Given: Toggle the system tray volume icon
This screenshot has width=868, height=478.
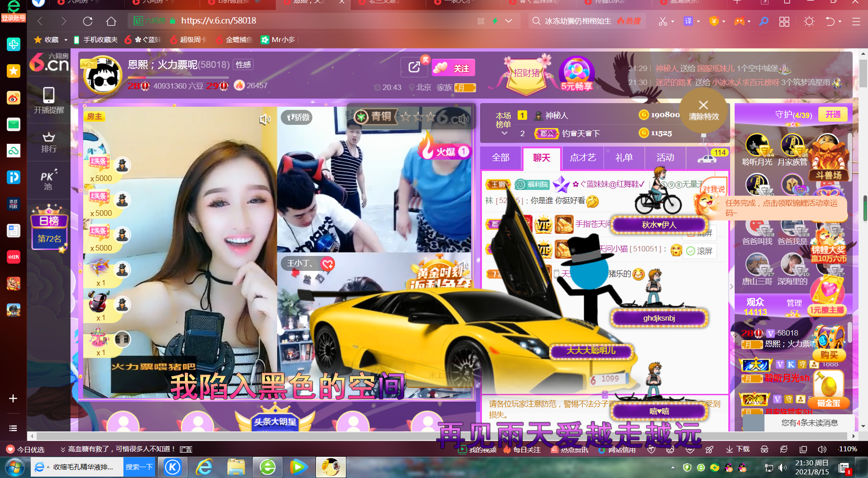Looking at the screenshot, I should pos(783,468).
